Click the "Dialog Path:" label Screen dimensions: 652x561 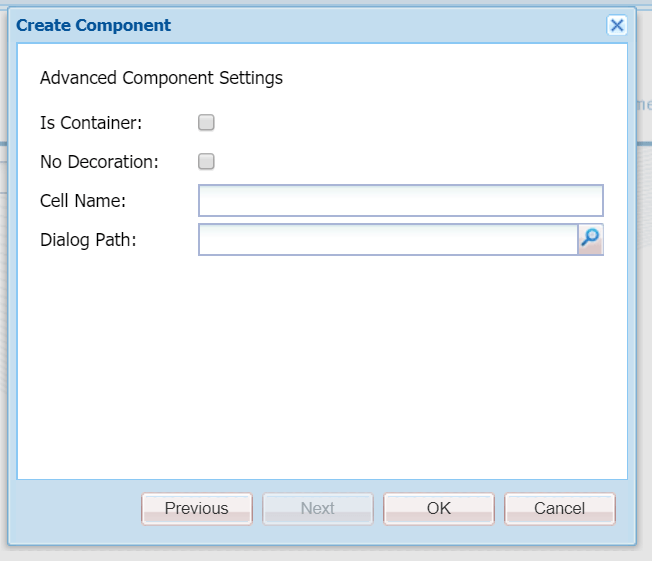point(87,239)
